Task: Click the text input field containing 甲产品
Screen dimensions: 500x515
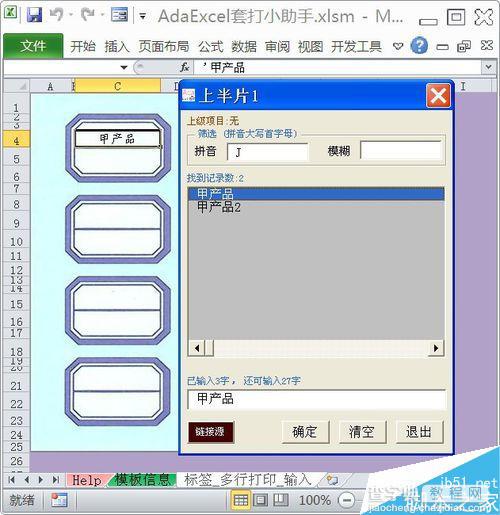Action: [x=317, y=399]
